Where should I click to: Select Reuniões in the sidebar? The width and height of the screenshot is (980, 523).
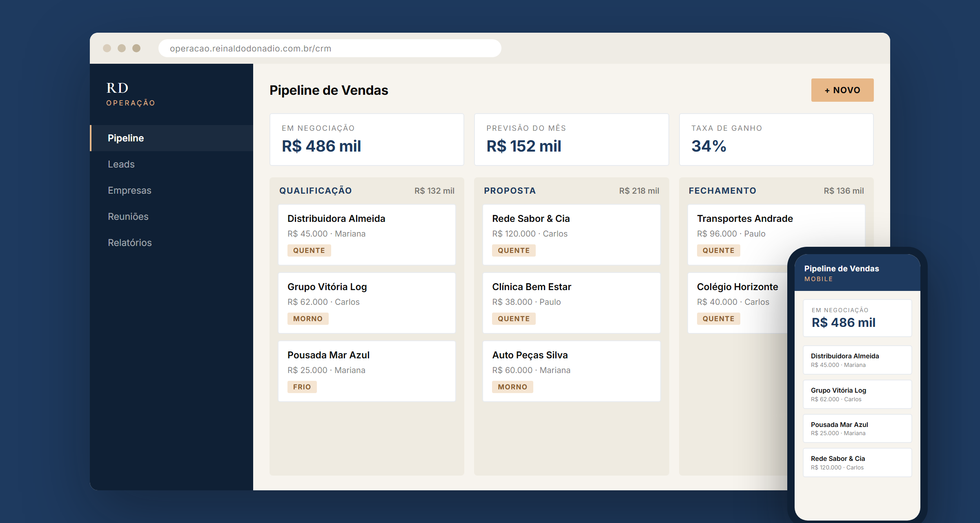coord(171,217)
